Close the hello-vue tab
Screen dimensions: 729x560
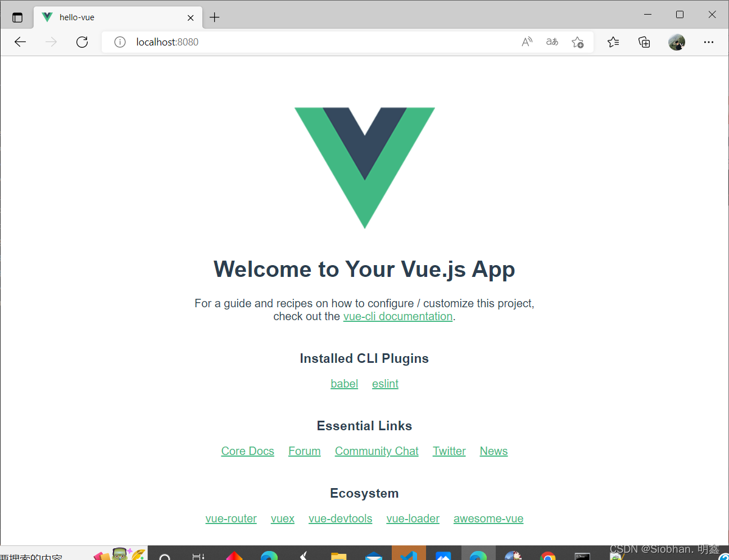[191, 17]
